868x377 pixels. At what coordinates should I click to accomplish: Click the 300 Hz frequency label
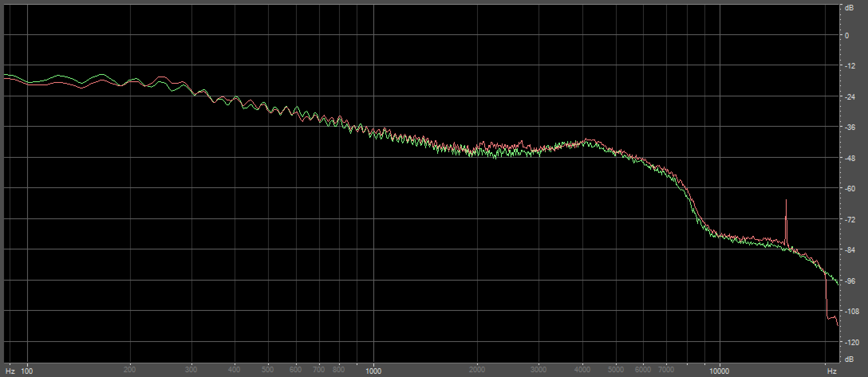coord(191,370)
